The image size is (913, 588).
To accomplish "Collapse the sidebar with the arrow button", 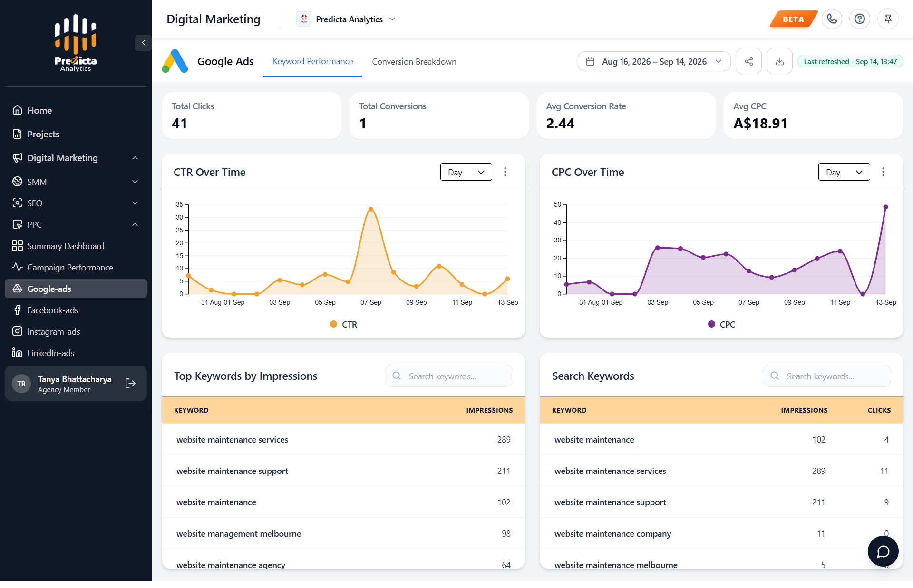I will (x=143, y=43).
